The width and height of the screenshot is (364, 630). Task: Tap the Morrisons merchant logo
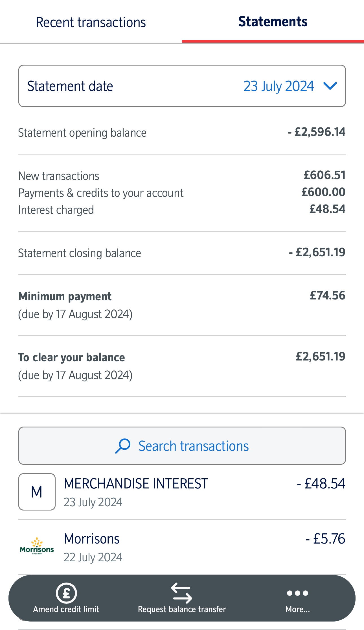(x=37, y=546)
